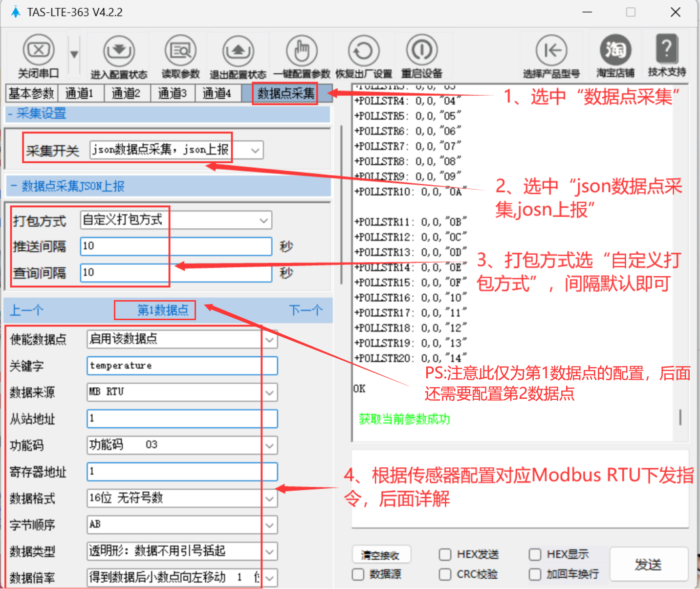Image resolution: width=700 pixels, height=589 pixels.
Task: Select the 通道2 tab
Action: (126, 93)
